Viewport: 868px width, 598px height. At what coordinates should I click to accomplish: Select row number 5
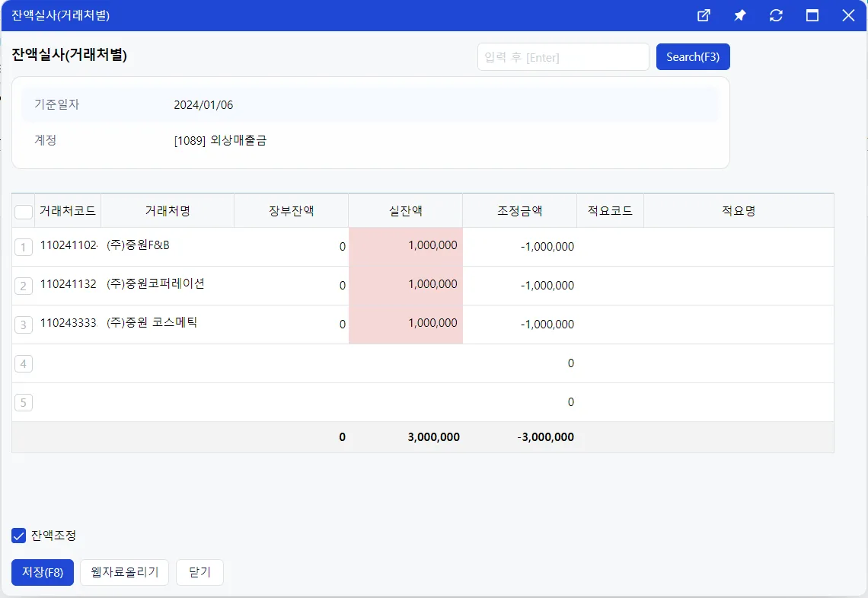24,402
